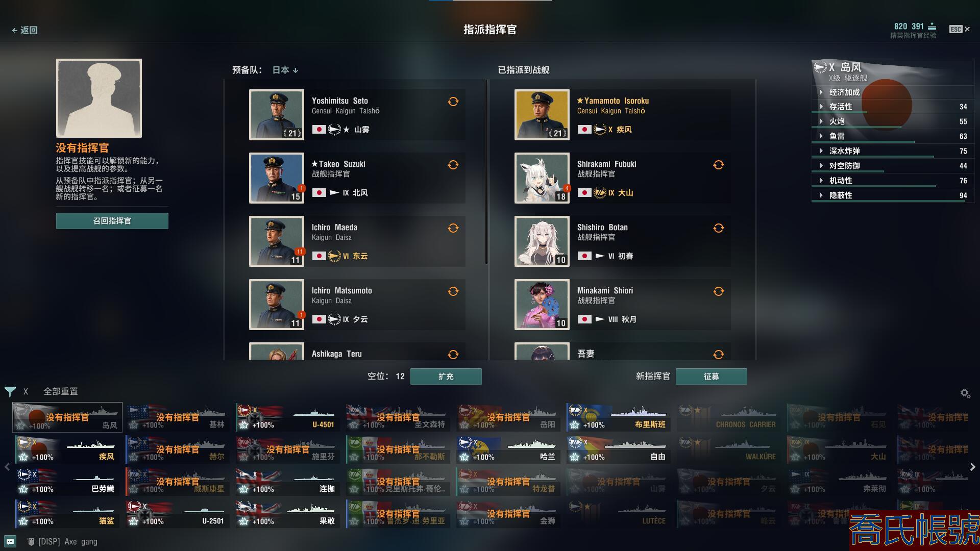Click swap icon beside Shirakami Fubuki
The image size is (980, 551).
tap(718, 165)
